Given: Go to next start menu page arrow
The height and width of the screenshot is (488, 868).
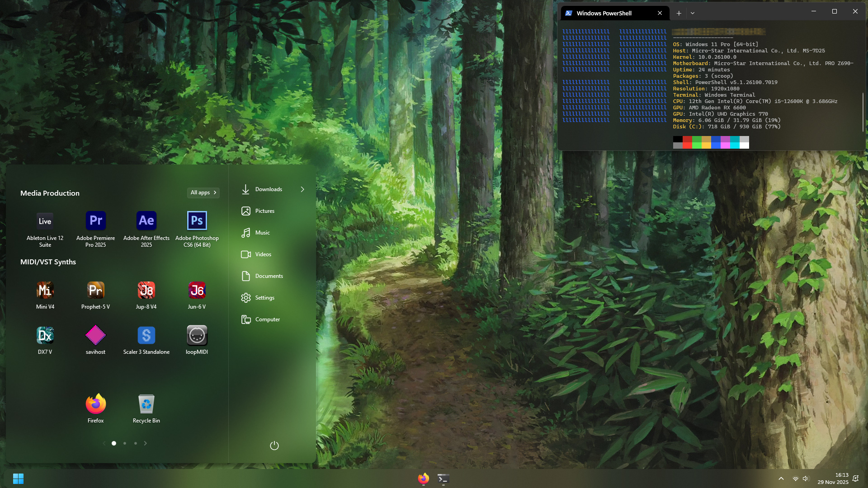Looking at the screenshot, I should tap(145, 443).
